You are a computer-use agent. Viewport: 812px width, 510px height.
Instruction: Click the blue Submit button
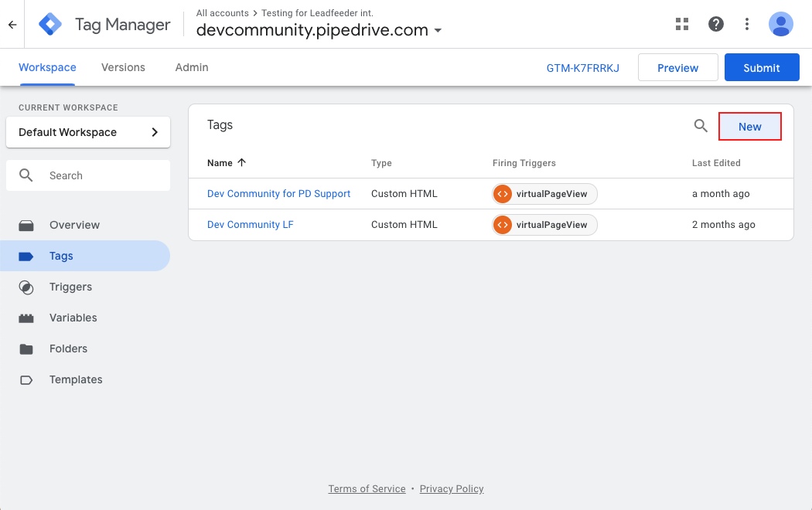[x=762, y=68]
